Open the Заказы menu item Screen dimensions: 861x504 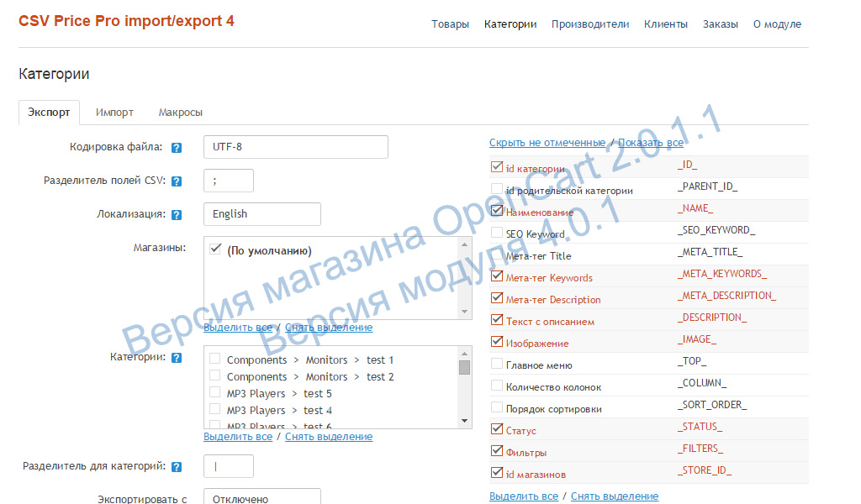click(x=721, y=24)
